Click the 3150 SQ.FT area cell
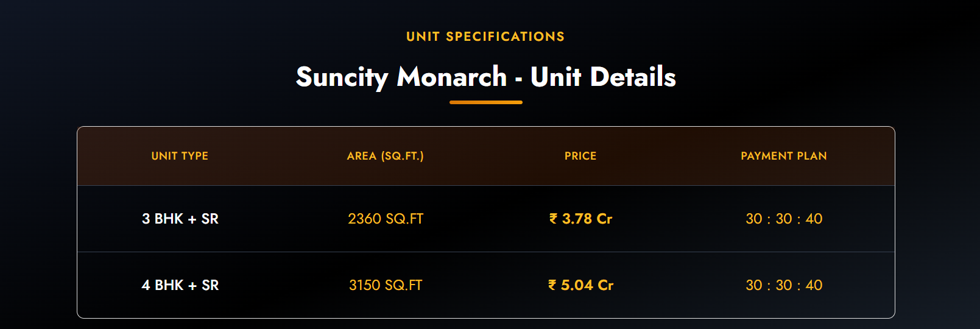The image size is (980, 329). pos(385,285)
